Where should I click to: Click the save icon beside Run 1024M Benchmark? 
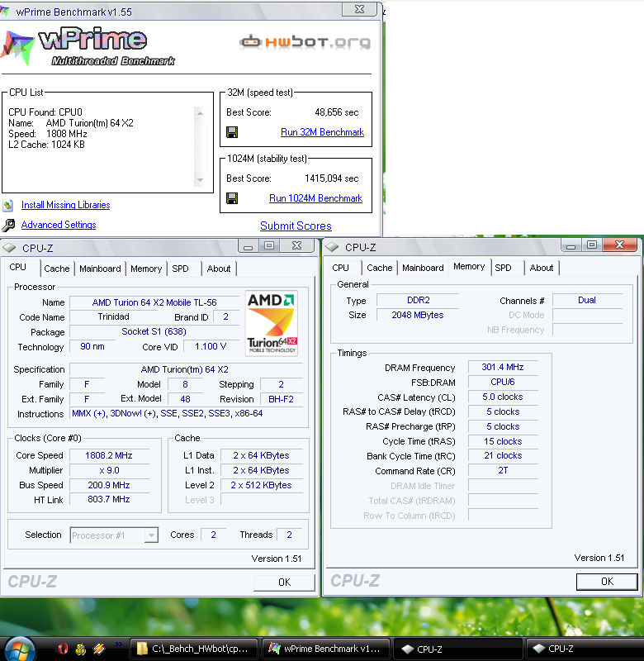click(232, 198)
